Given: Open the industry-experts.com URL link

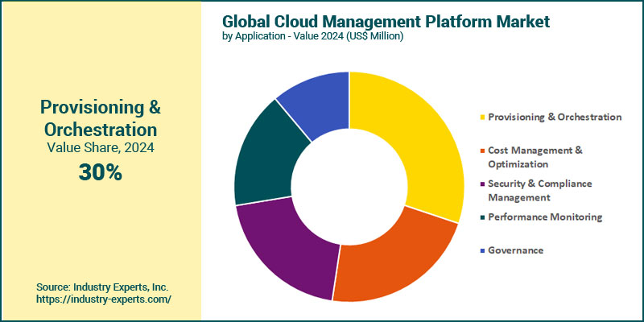Looking at the screenshot, I should (x=104, y=299).
